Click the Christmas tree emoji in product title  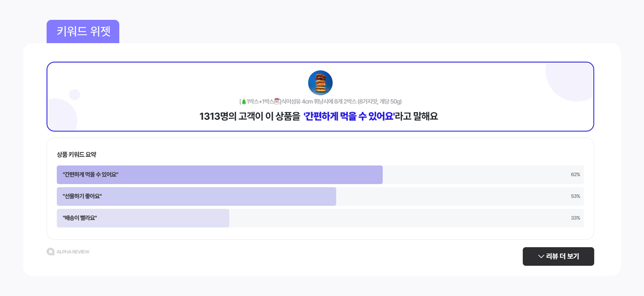[x=244, y=101]
